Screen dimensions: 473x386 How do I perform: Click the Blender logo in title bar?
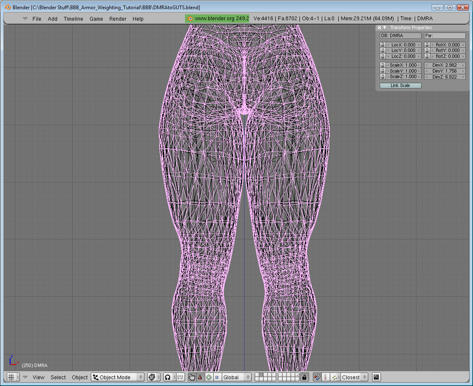[x=8, y=7]
